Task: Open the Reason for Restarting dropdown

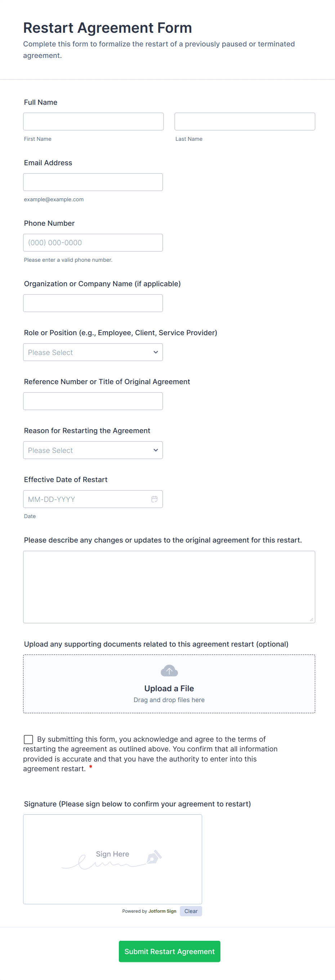Action: point(93,450)
